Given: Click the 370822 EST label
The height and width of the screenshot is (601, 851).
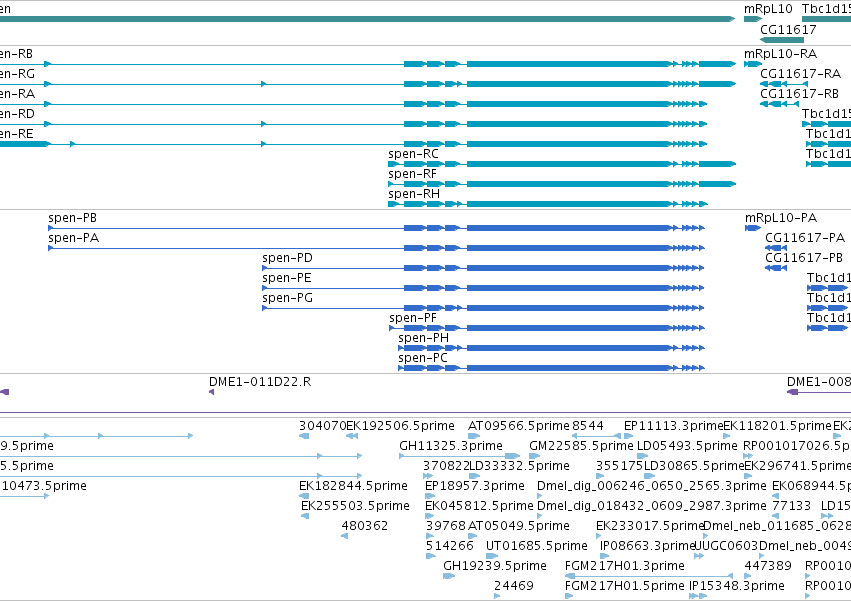Looking at the screenshot, I should click(446, 466).
